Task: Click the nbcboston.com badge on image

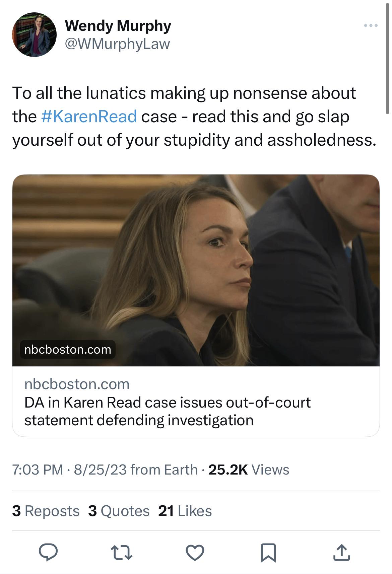Action: pos(68,350)
